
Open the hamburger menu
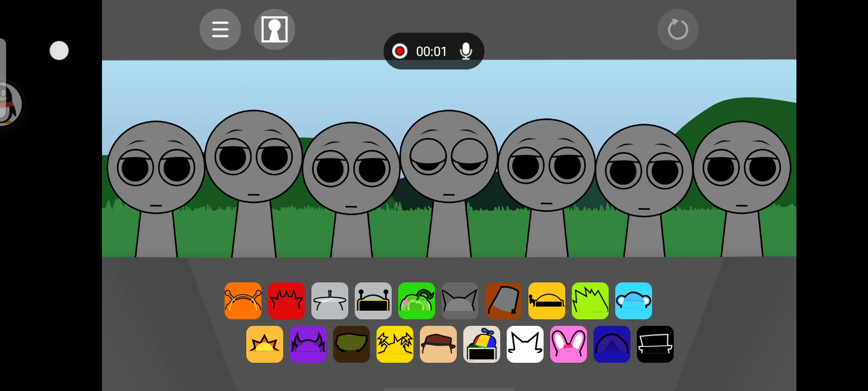[220, 29]
